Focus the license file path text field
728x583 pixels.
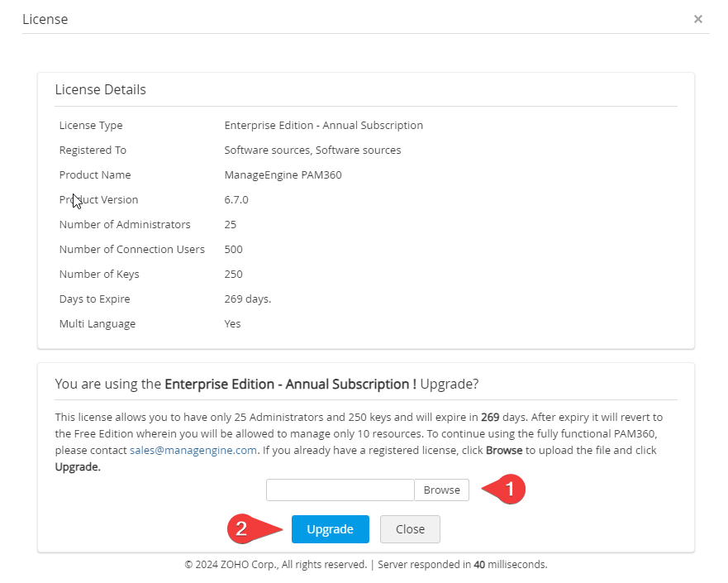340,490
